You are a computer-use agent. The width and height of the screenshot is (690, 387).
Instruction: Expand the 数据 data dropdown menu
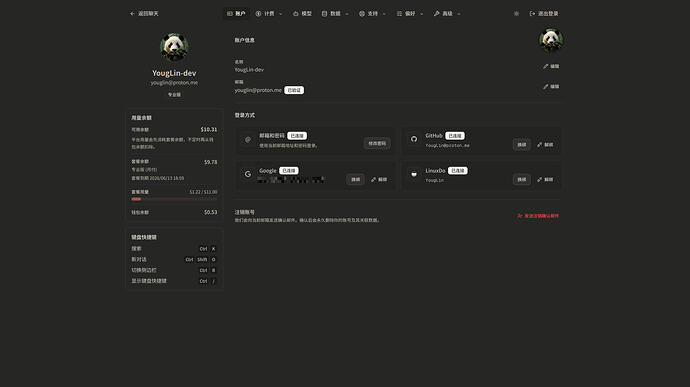point(335,14)
